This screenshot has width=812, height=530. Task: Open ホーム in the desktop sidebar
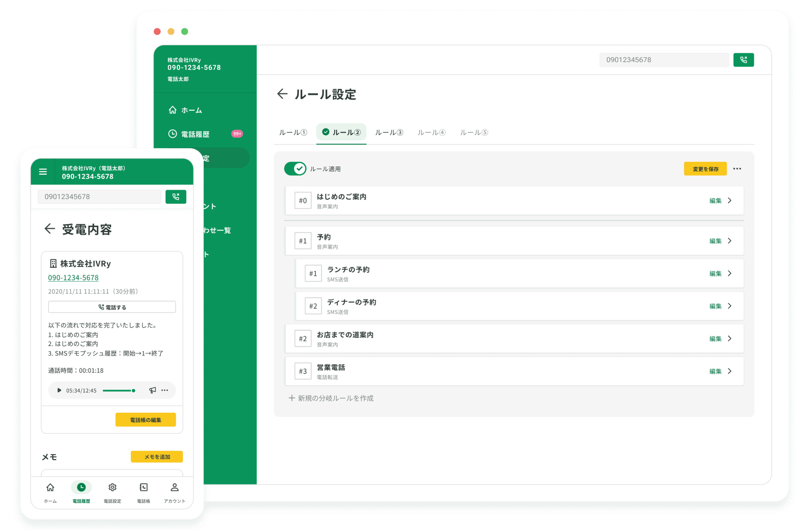(185, 110)
